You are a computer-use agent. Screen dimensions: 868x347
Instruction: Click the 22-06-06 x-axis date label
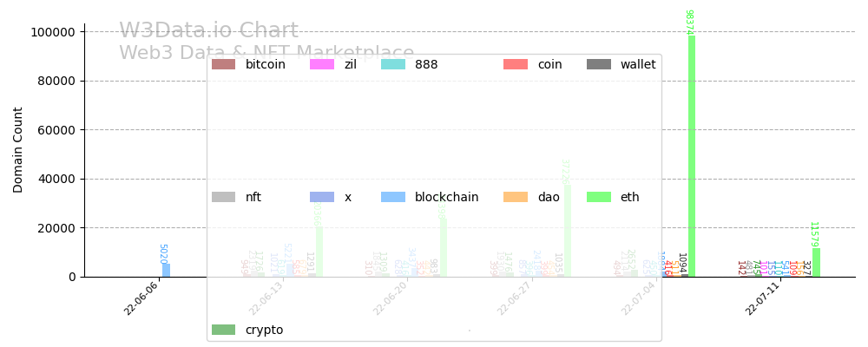[x=141, y=299]
